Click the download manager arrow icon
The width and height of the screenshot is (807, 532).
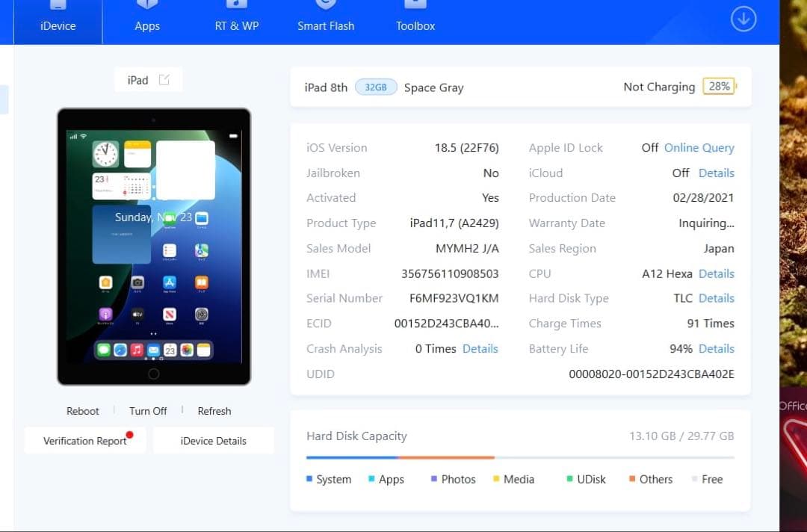743,19
